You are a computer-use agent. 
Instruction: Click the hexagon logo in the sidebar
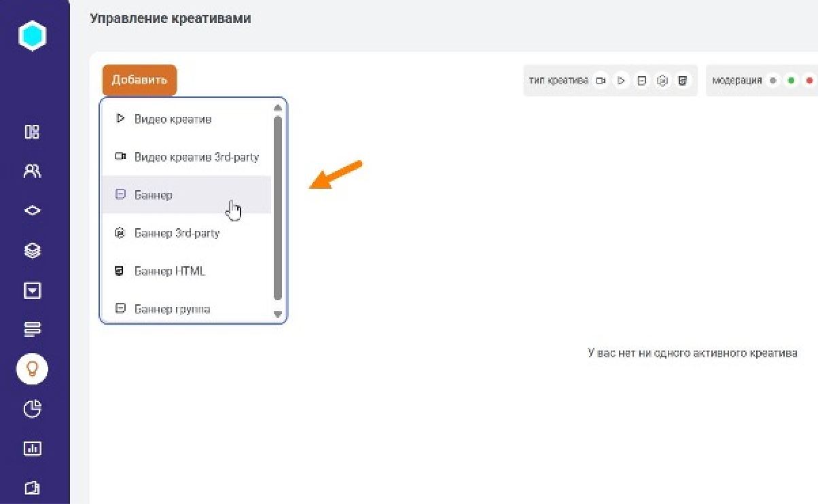click(32, 35)
